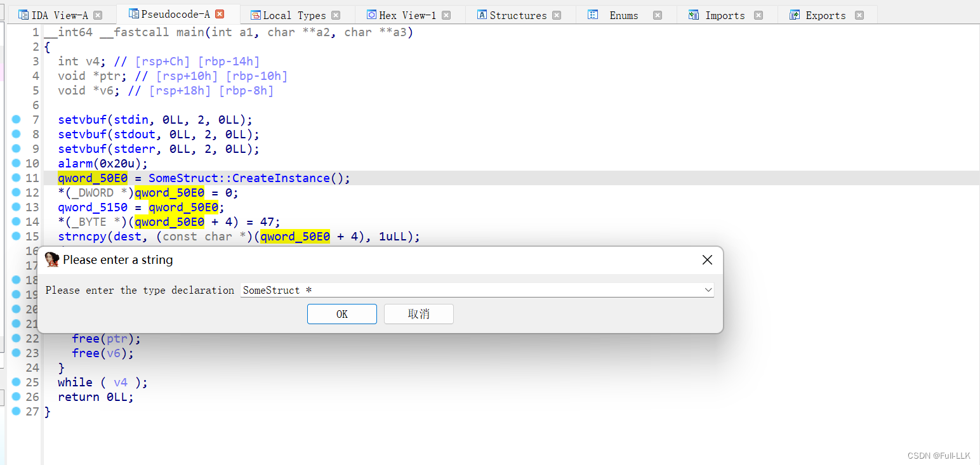Click setvbuf(stdin) call on line 7
This screenshot has height=465, width=980.
155,120
